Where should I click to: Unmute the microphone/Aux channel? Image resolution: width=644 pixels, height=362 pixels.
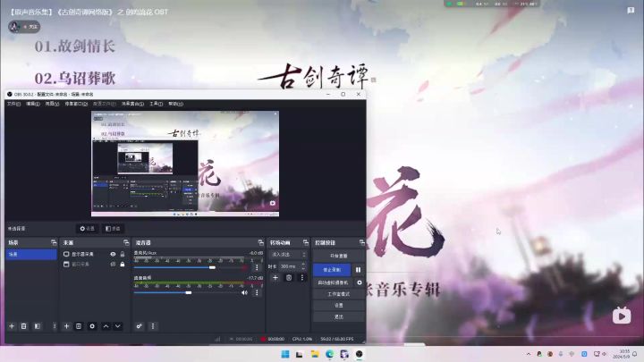(245, 267)
